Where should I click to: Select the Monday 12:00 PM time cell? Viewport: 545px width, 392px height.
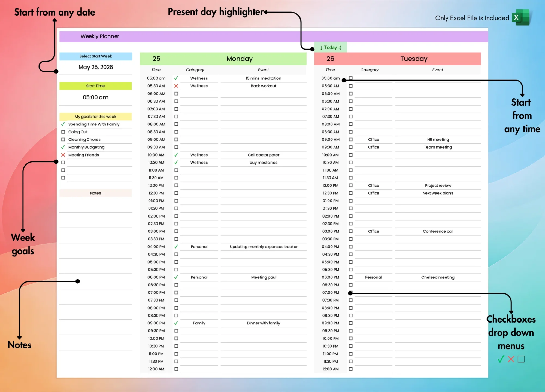[x=156, y=186]
